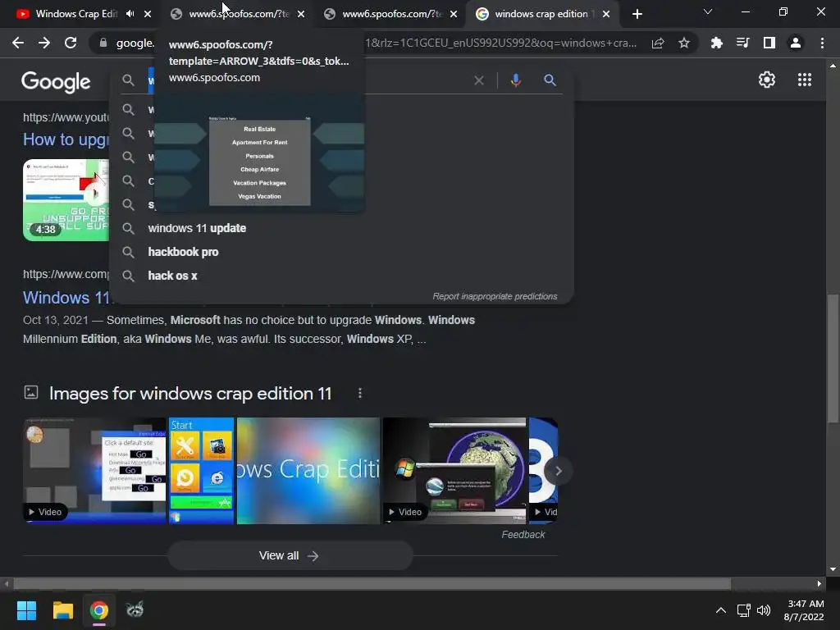Open the Extensions puzzle icon

click(716, 43)
